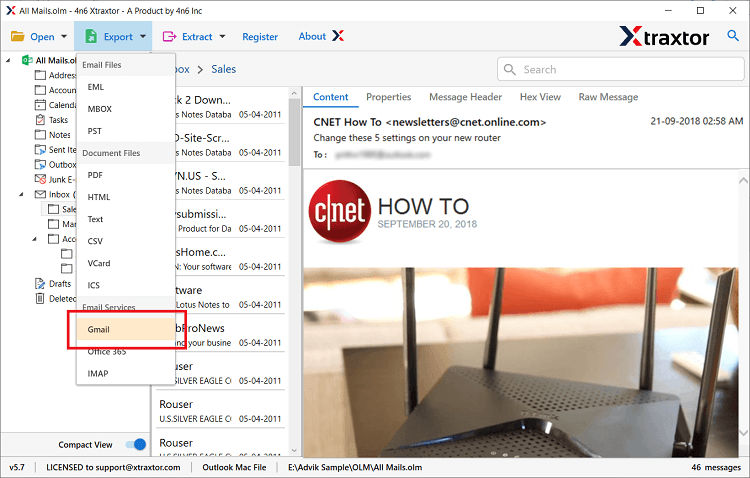Open the Rouser message above the last one
The width and height of the screenshot is (750, 478).
click(x=220, y=411)
